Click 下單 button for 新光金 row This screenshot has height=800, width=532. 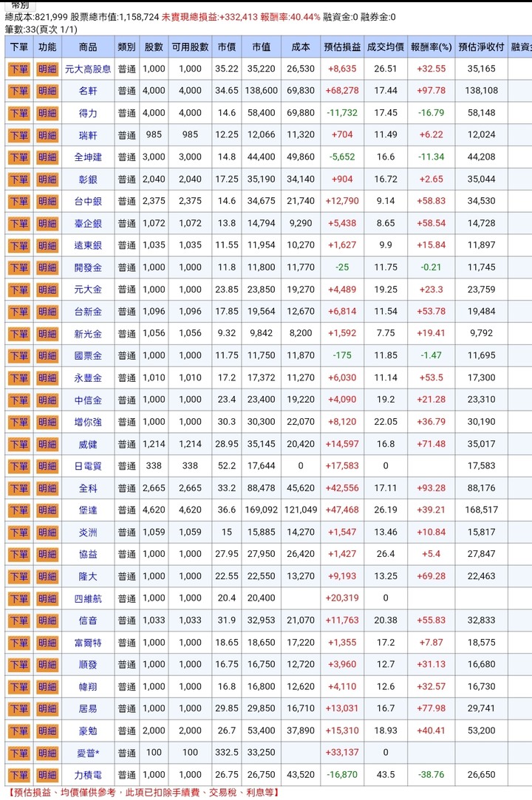19,334
